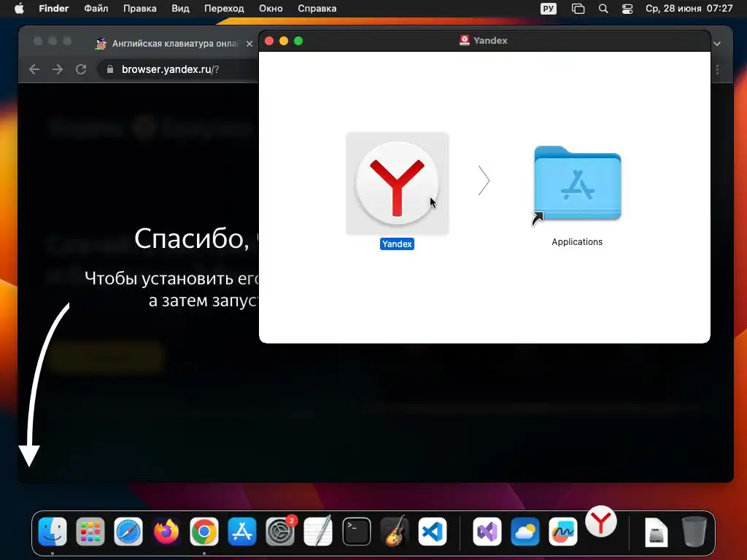
Task: Launch Firefox from the Dock
Action: pyautogui.click(x=166, y=531)
